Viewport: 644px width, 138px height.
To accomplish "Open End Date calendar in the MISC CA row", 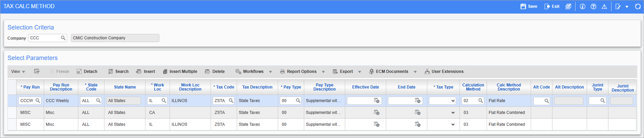I will coord(418,113).
